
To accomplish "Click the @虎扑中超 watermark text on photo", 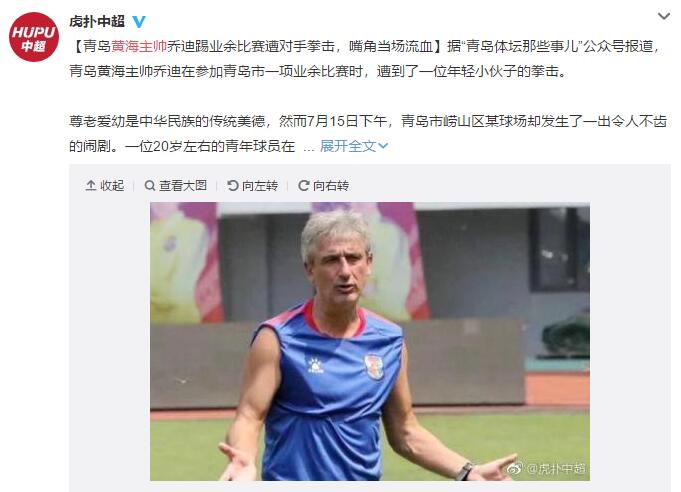I will [x=555, y=469].
